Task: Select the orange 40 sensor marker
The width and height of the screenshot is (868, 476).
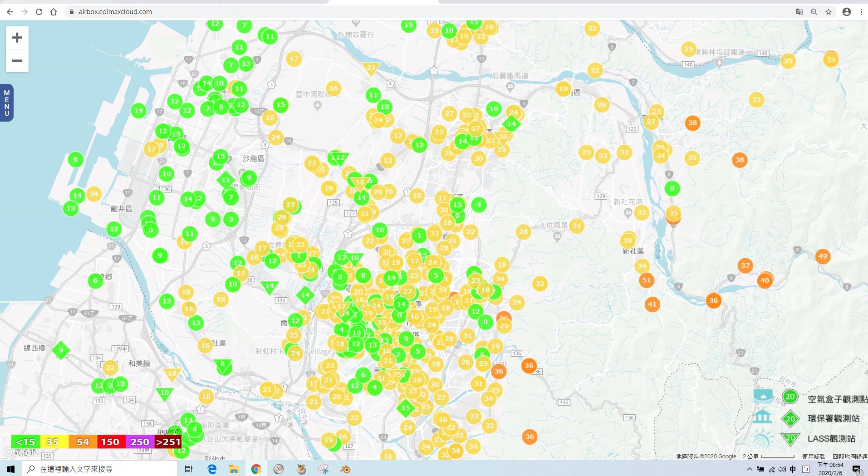Action: click(765, 280)
